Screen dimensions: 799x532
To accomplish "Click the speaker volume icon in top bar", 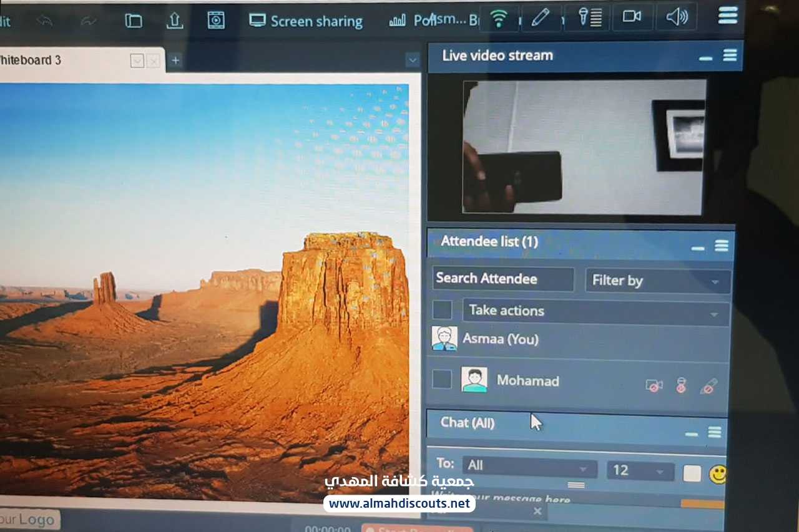I will click(677, 17).
